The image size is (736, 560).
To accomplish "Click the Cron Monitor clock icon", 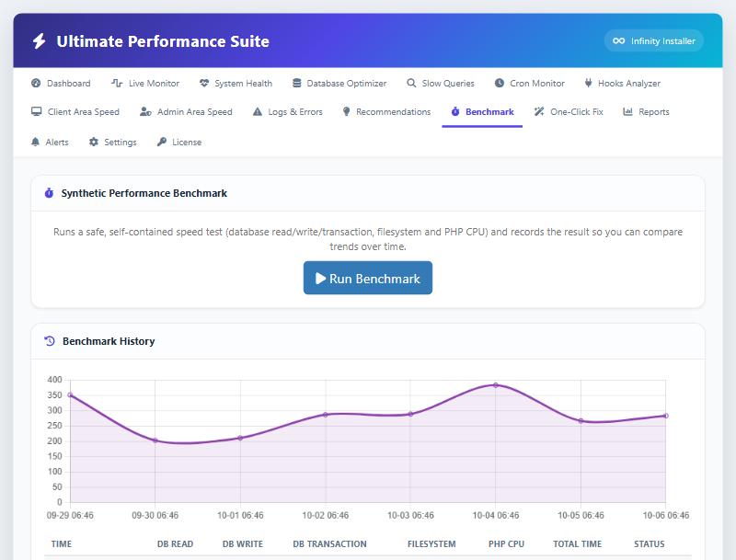I will pos(500,83).
